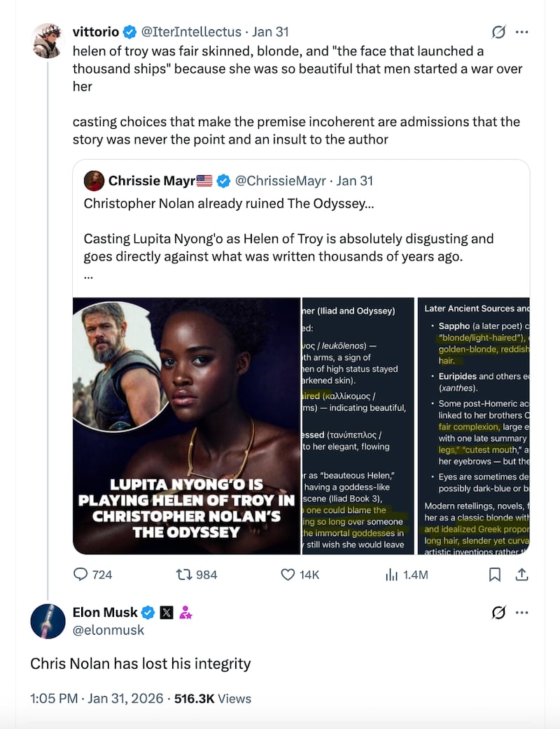Open the more options menu on vittorio's tweet
560x729 pixels.
(522, 32)
